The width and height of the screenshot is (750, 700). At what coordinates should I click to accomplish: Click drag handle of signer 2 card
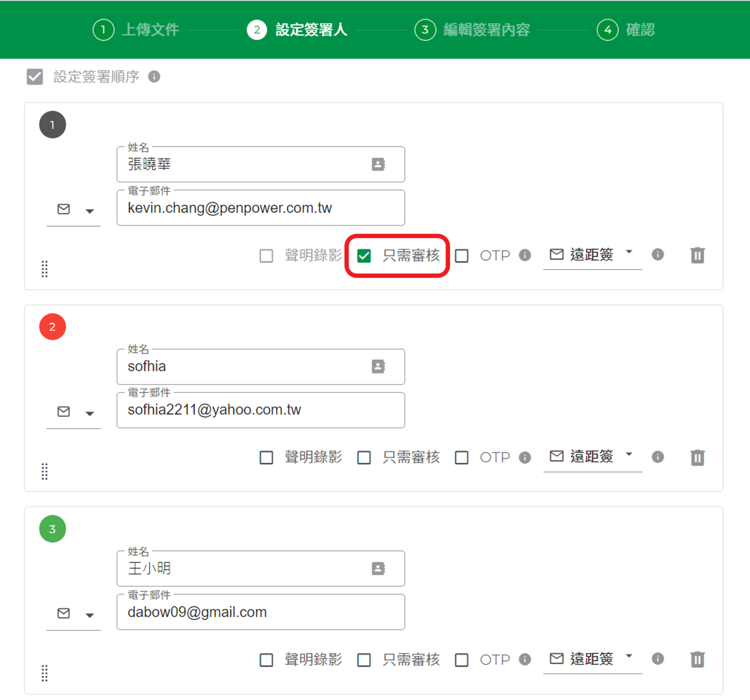pyautogui.click(x=45, y=471)
